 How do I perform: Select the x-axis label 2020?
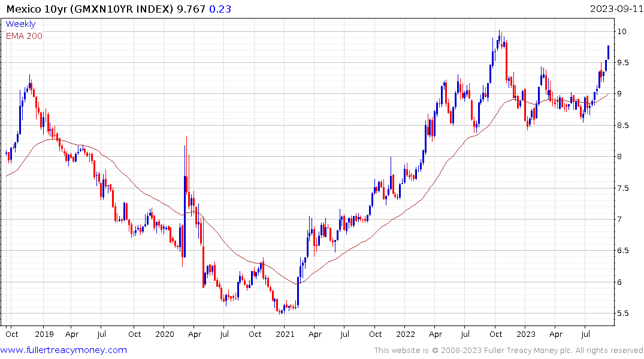coord(165,334)
